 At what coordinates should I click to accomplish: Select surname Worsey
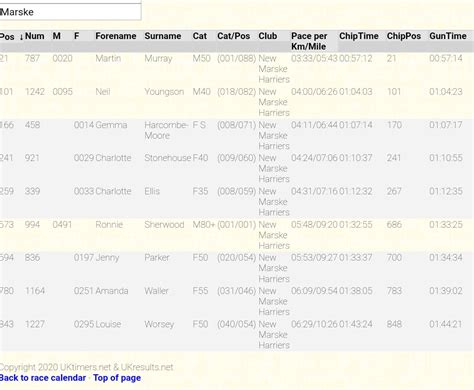pos(159,325)
